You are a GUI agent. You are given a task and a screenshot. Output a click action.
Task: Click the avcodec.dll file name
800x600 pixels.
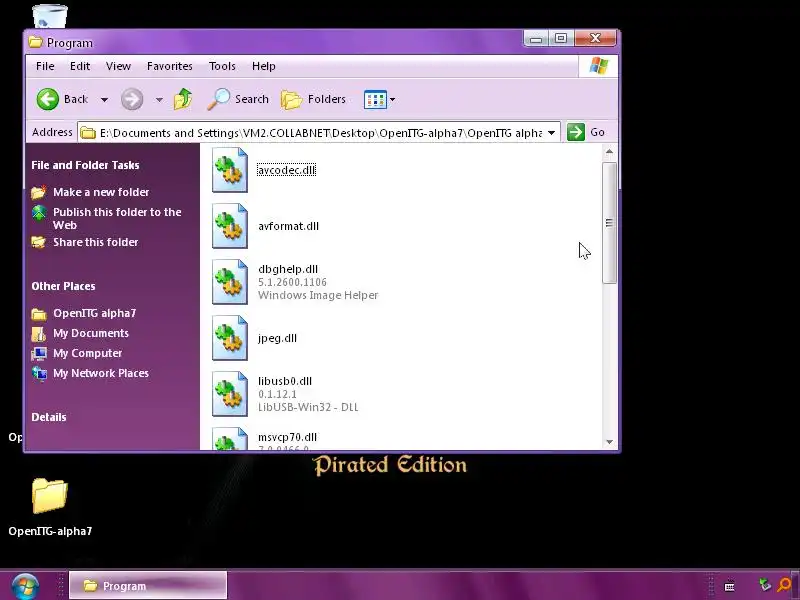(x=287, y=170)
